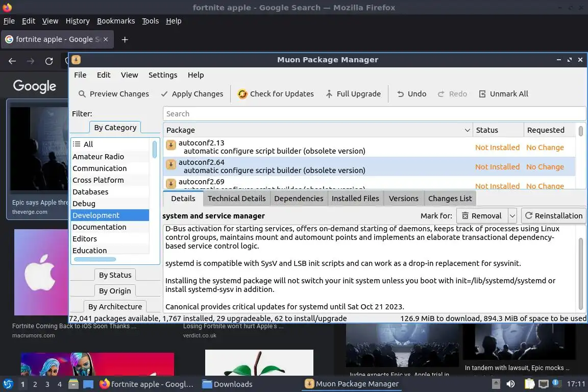Open the Firefox Bookmarks menu

116,21
